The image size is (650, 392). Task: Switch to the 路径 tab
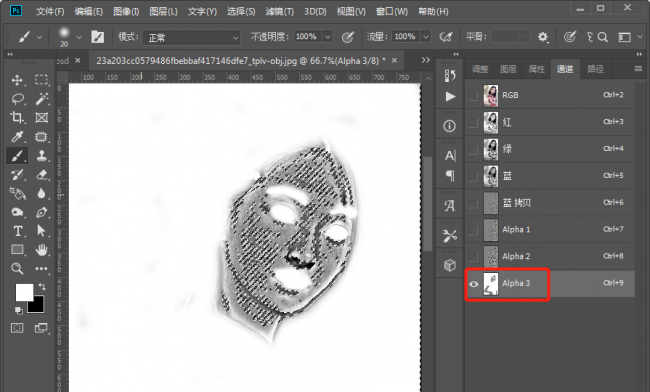tap(595, 69)
